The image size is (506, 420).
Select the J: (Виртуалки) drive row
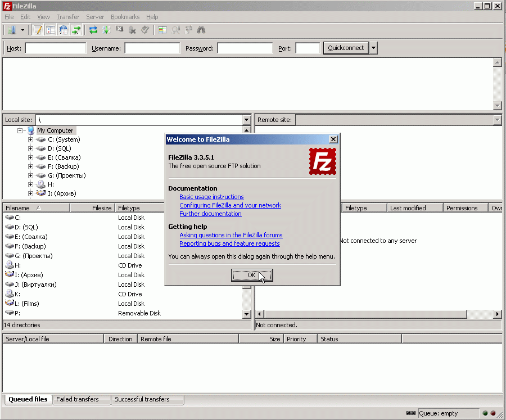coord(123,284)
